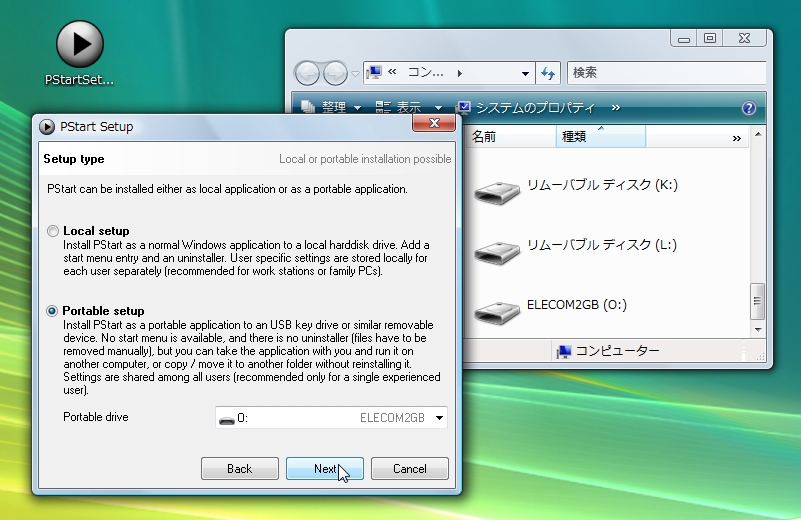801x520 pixels.
Task: Sort by 名前 column header
Action: click(511, 137)
